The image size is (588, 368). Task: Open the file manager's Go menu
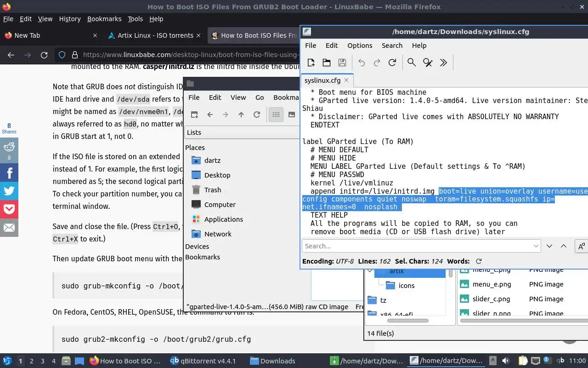(x=260, y=98)
